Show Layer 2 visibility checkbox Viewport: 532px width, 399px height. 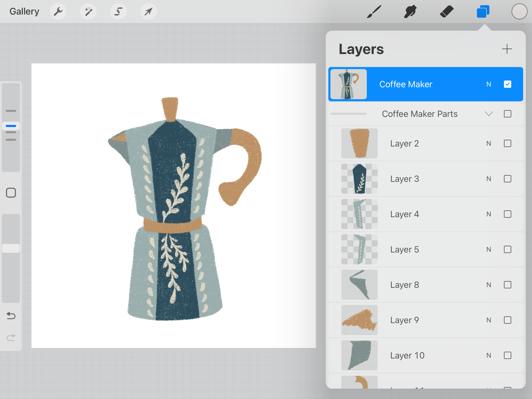[507, 143]
